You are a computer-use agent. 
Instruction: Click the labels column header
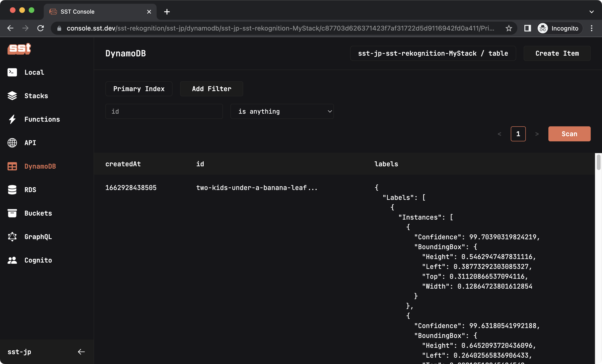(386, 164)
